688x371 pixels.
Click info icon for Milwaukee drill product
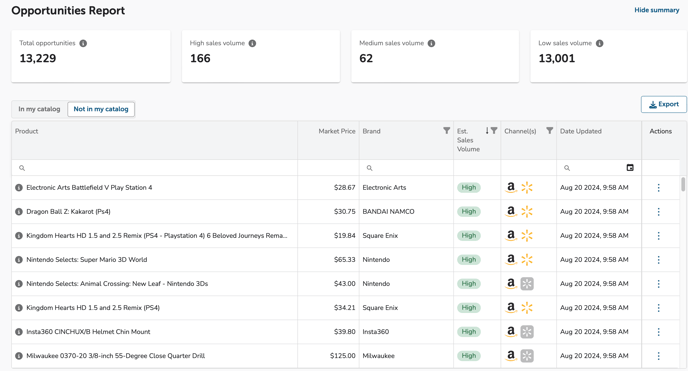(x=19, y=356)
